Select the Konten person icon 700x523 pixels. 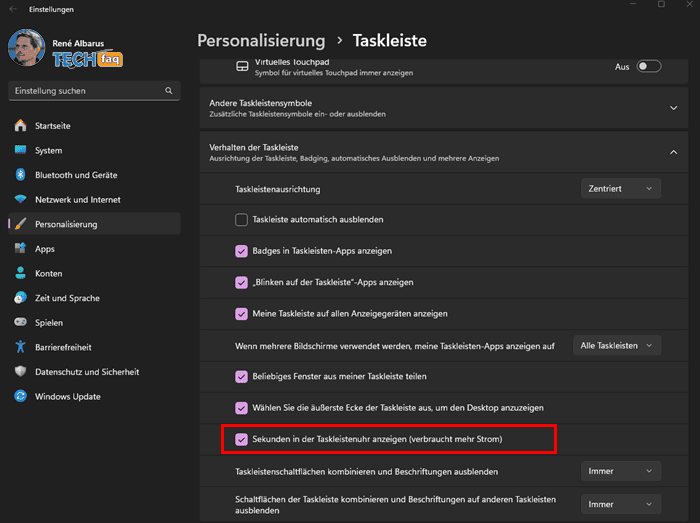coord(21,273)
